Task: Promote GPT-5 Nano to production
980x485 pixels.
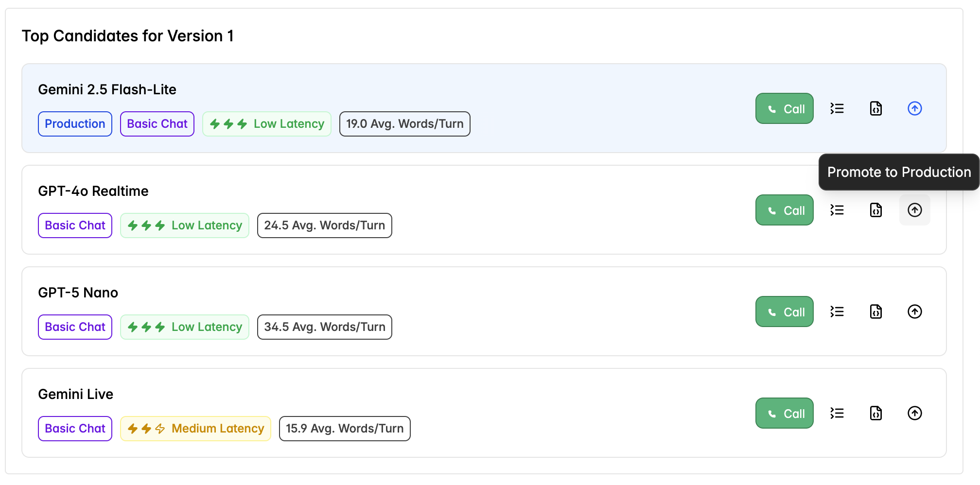Action: [915, 312]
